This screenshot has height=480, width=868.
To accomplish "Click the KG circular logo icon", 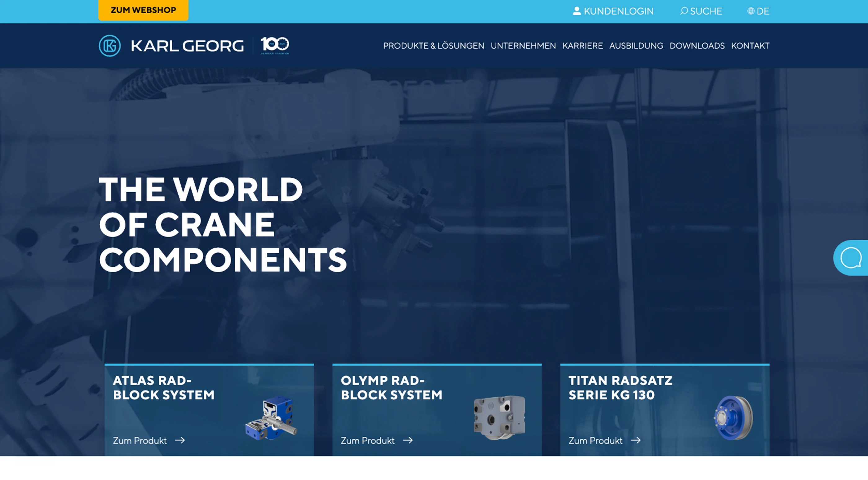I will coord(109,46).
